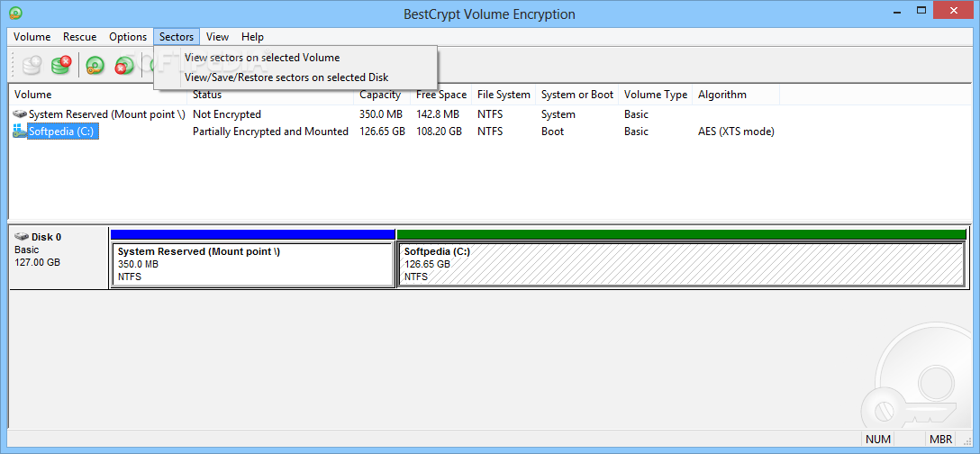The height and width of the screenshot is (454, 980).
Task: Select the Softpedia (C:) volume row
Action: [x=63, y=132]
